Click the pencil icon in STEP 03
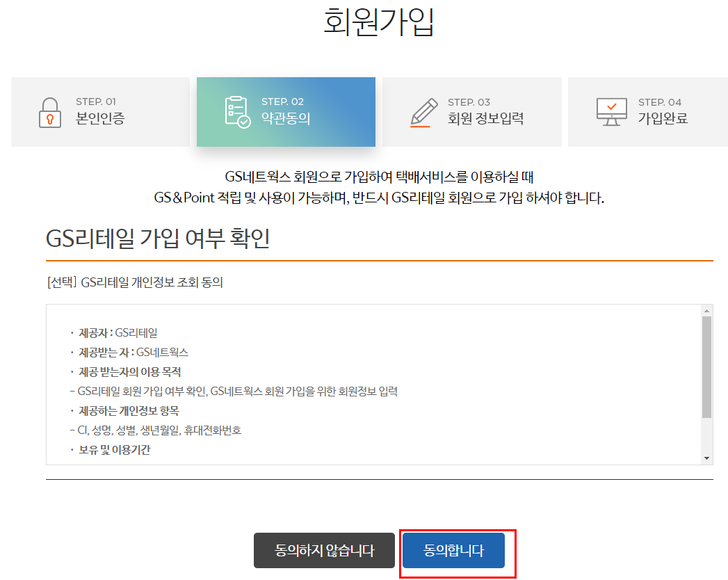 coord(423,113)
